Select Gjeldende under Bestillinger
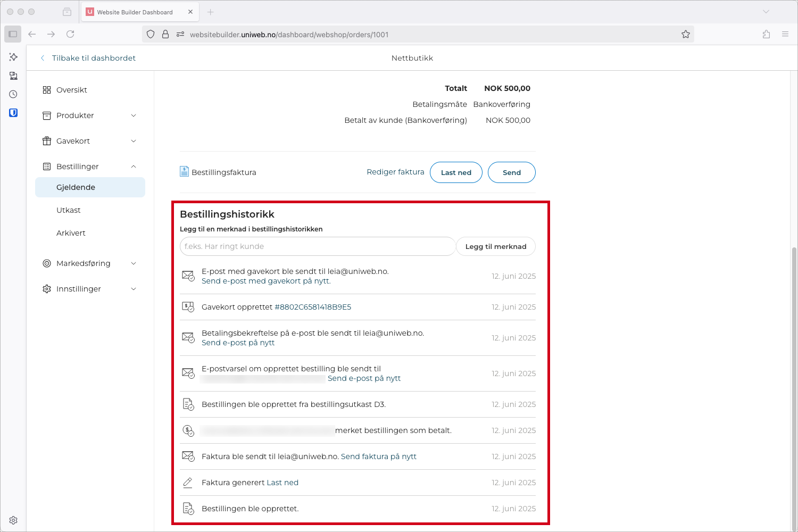The height and width of the screenshot is (532, 798). tap(90, 187)
